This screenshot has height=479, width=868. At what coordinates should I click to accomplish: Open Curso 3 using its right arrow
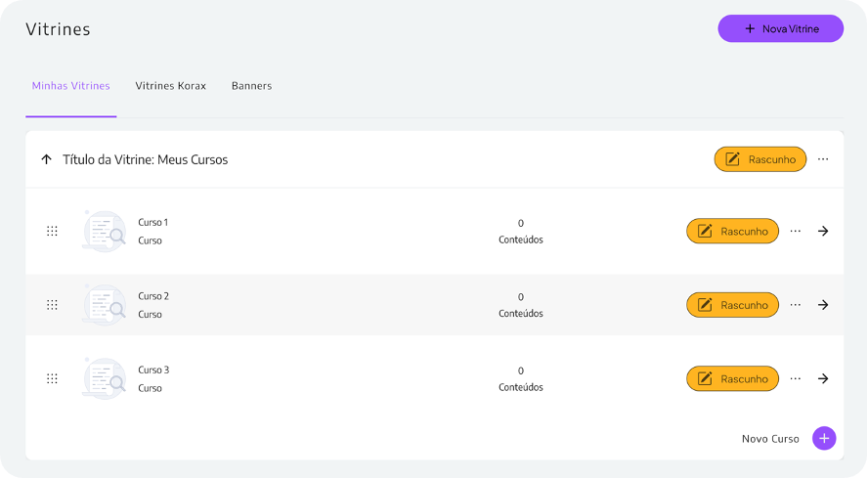pyautogui.click(x=823, y=378)
